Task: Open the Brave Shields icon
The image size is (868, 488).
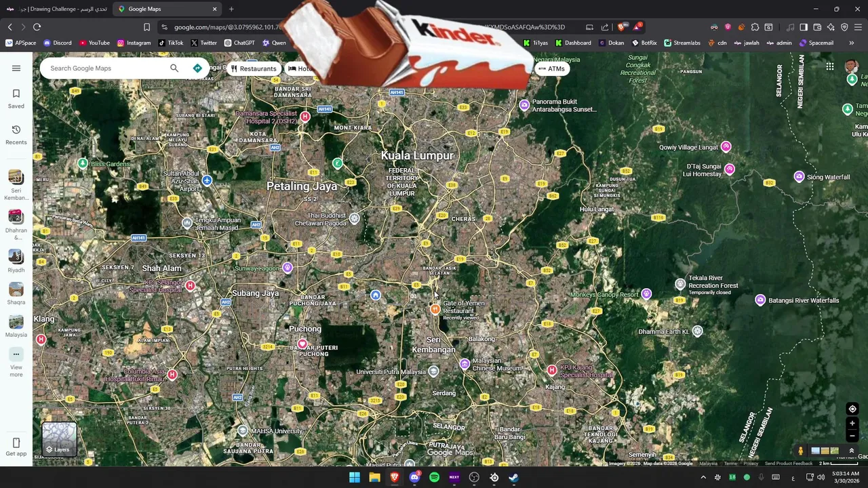Action: click(x=620, y=27)
